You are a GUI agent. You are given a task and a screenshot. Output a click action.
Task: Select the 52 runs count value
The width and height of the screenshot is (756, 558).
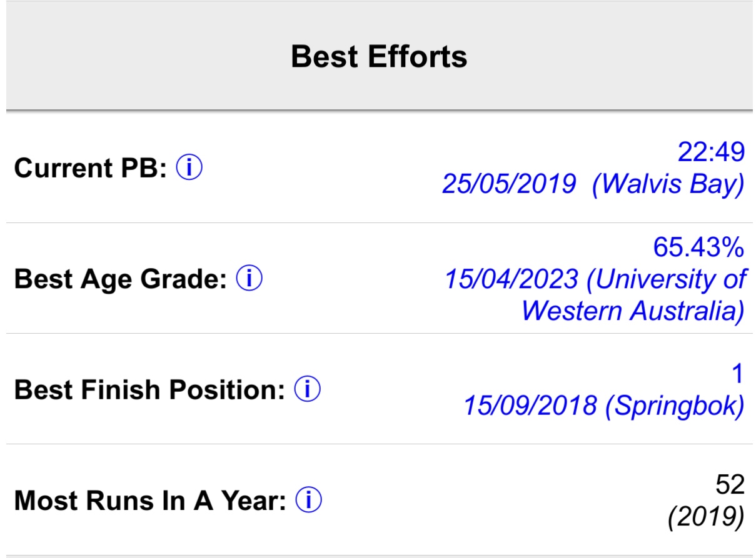(x=730, y=484)
